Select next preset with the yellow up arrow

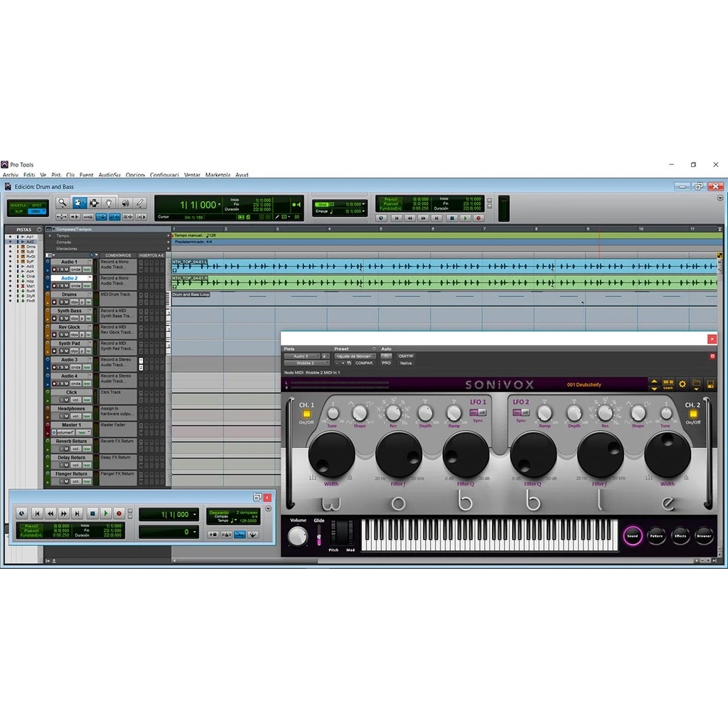click(x=654, y=381)
